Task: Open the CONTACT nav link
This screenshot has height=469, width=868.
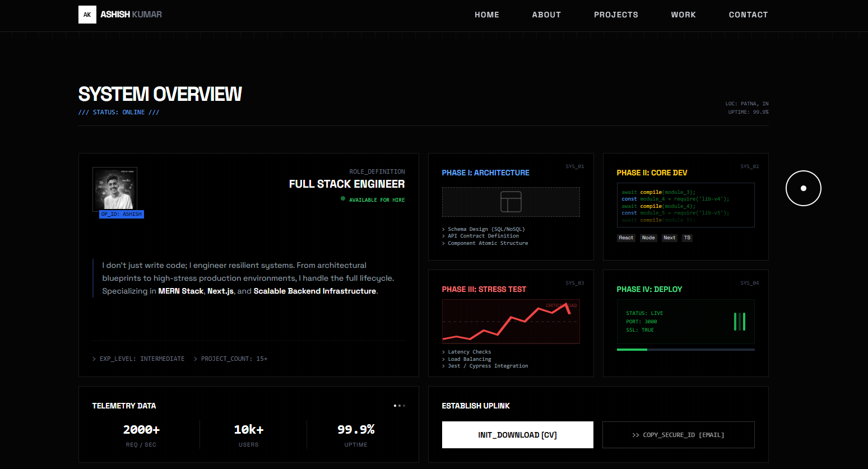Action: [748, 15]
